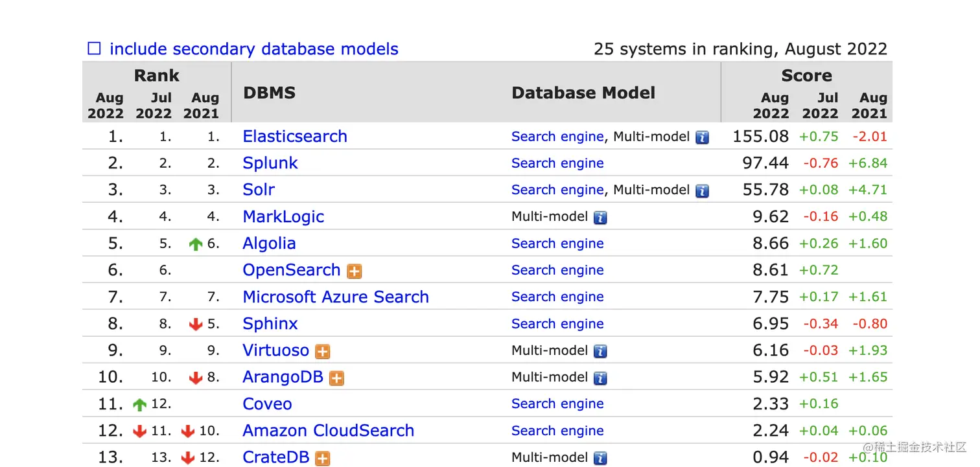Open the OpenSearch DBMS link
980x467 pixels.
[292, 270]
